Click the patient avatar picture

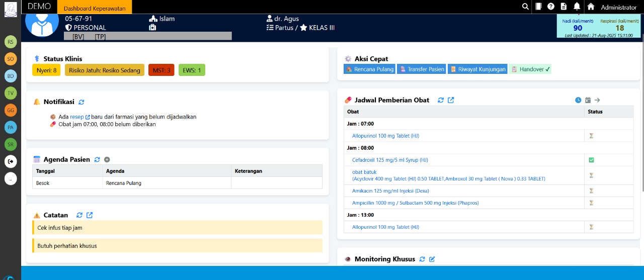[42, 24]
